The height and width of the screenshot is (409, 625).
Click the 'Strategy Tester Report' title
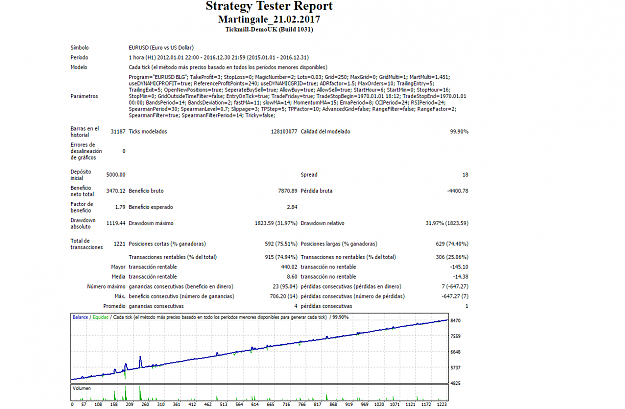(269, 6)
